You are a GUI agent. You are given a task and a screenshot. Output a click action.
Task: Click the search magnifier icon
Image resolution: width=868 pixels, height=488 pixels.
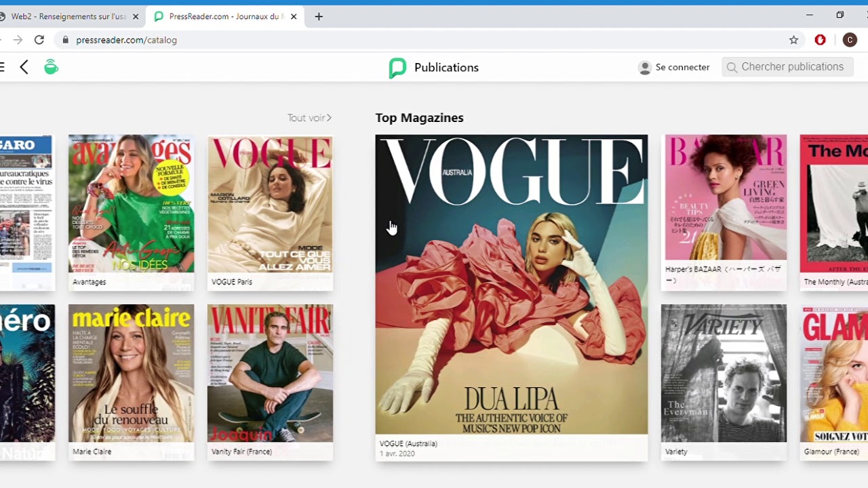[732, 67]
